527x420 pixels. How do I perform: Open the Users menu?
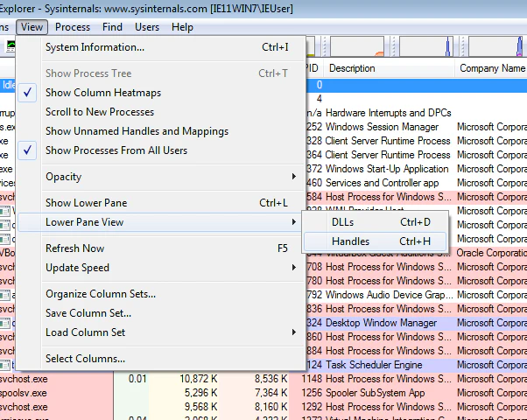click(x=147, y=27)
